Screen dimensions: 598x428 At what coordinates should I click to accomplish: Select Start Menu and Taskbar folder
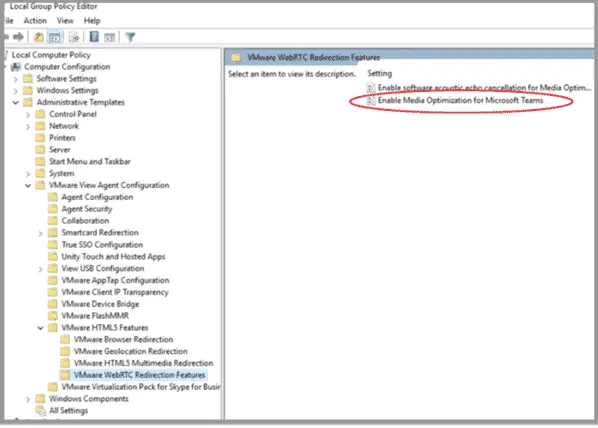pyautogui.click(x=90, y=161)
